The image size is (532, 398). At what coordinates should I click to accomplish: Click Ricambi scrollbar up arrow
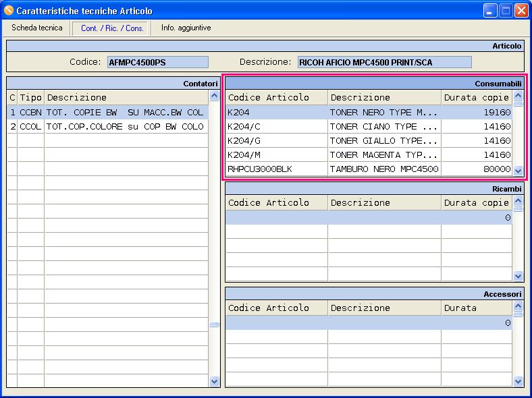(518, 201)
